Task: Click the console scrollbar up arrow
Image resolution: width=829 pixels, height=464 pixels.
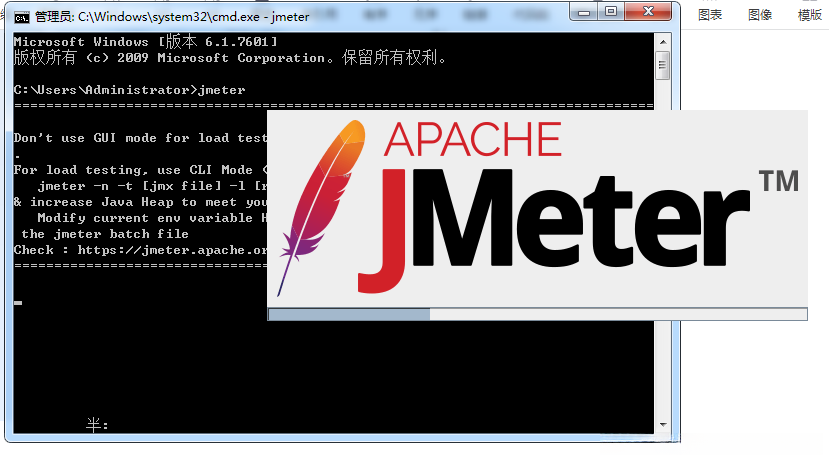Action: click(662, 42)
